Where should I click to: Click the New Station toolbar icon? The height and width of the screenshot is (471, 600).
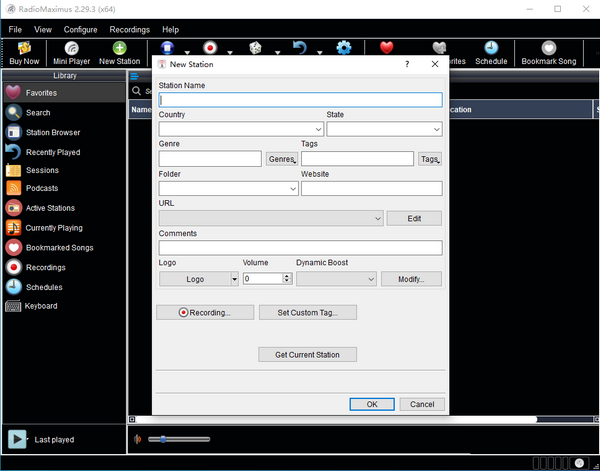pos(120,52)
